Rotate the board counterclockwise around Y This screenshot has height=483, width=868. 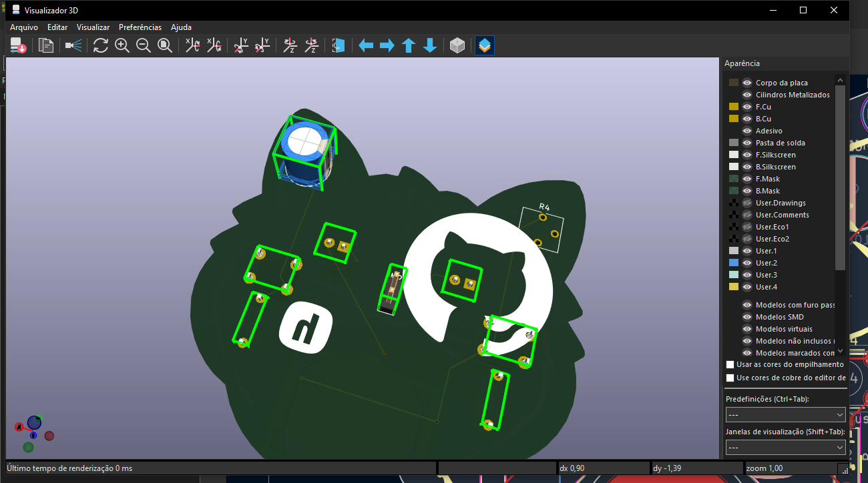262,45
